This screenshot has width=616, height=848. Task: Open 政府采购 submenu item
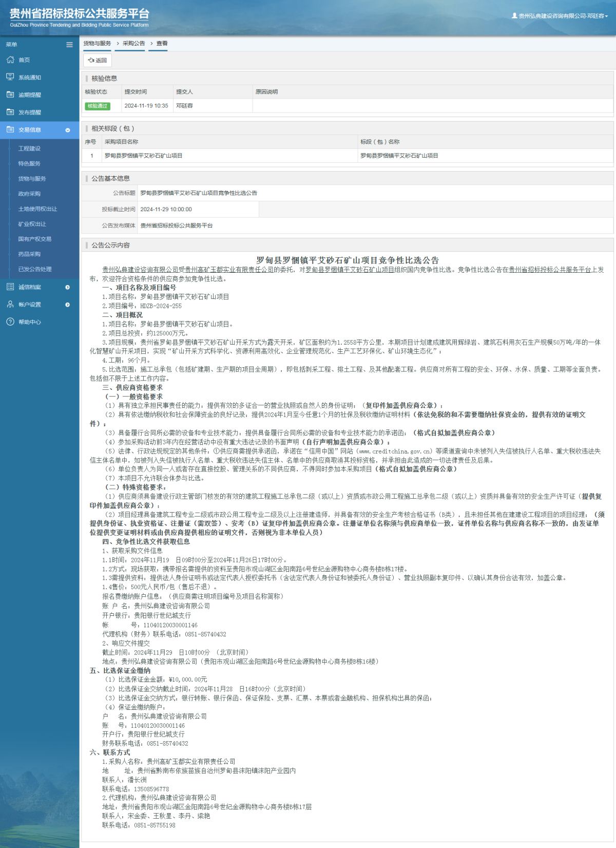click(29, 194)
